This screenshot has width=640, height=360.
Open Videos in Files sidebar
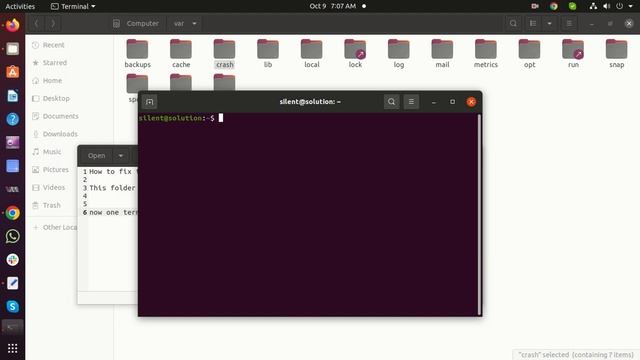53,187
